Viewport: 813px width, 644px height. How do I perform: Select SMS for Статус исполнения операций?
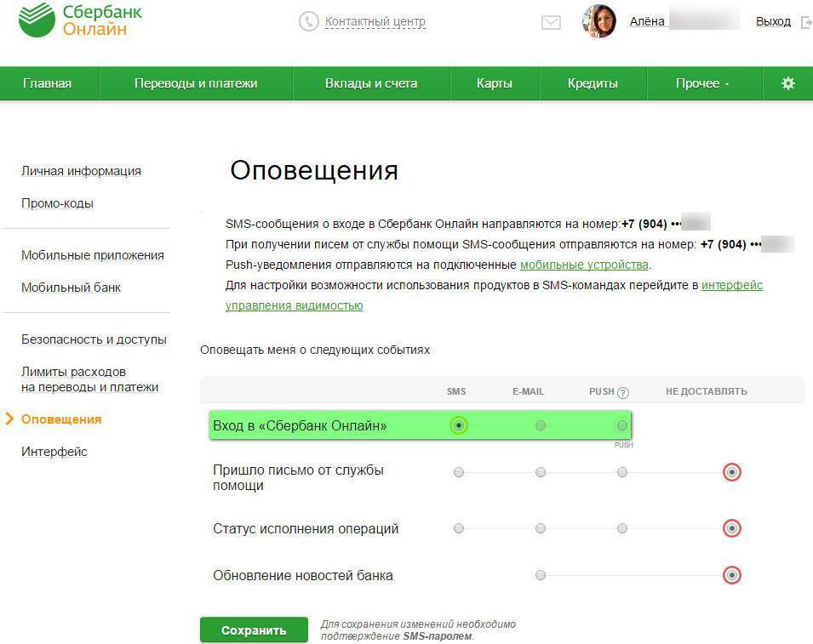[x=458, y=528]
